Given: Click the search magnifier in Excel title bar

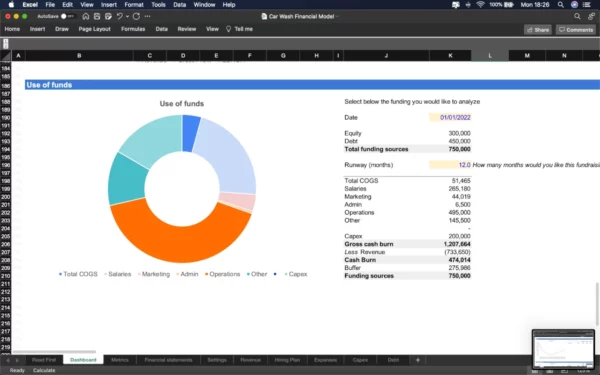Looking at the screenshot, I should pyautogui.click(x=577, y=16).
